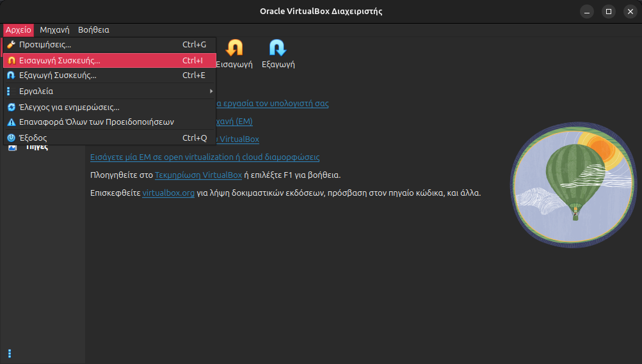Minimize the VirtualBox window

pyautogui.click(x=587, y=12)
